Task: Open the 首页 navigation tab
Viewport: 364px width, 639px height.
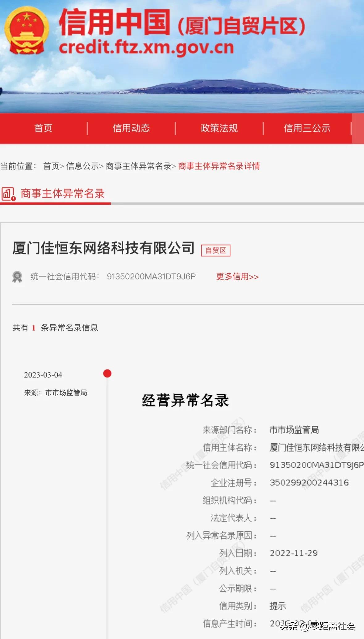Action: (x=43, y=128)
